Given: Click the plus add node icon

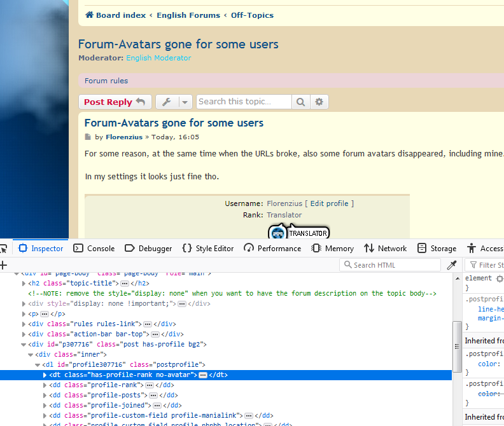Looking at the screenshot, I should [3, 265].
